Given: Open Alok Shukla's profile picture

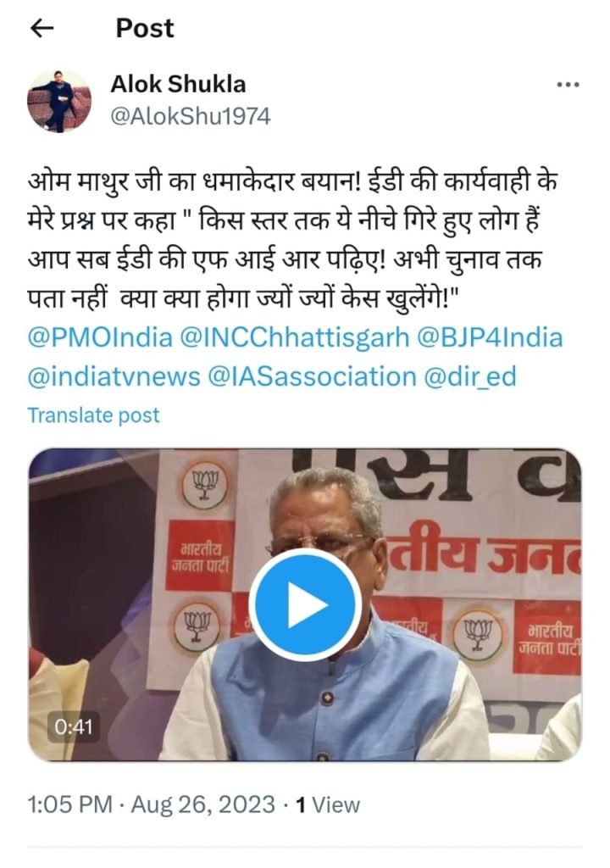Looking at the screenshot, I should click(59, 101).
